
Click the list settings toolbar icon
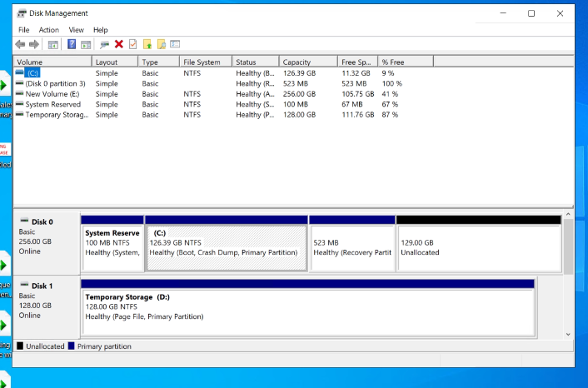[x=175, y=44]
